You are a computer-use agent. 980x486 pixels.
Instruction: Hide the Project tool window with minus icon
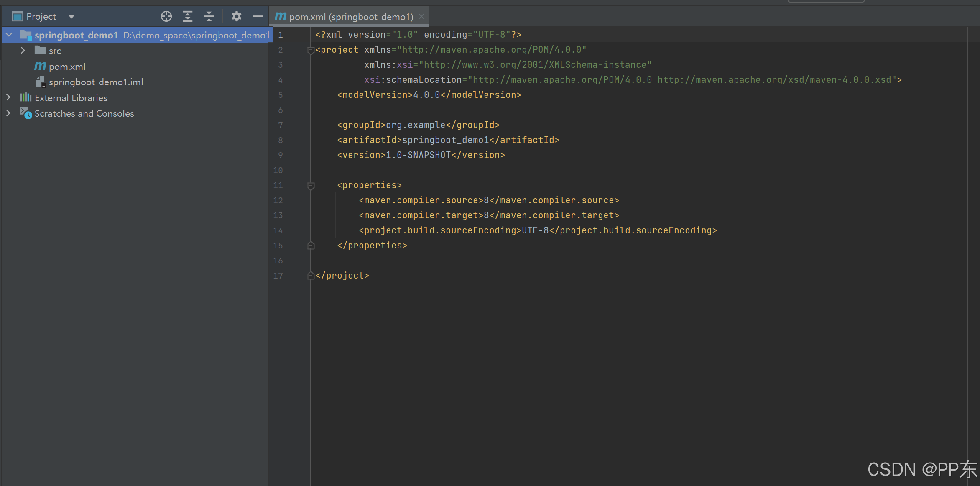[x=258, y=16]
